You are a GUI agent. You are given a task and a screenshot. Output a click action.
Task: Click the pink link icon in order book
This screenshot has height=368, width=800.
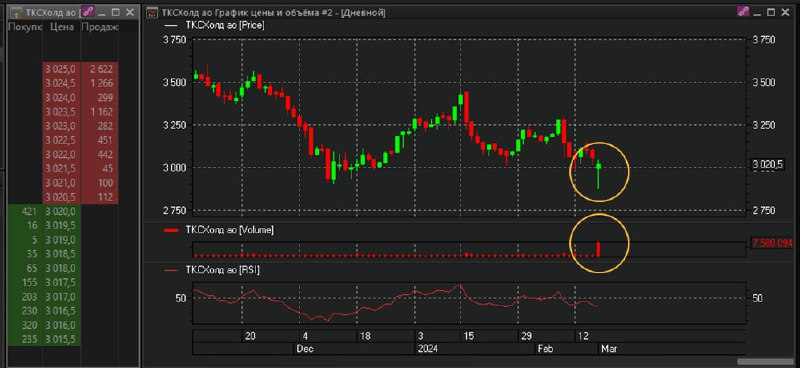coord(89,12)
